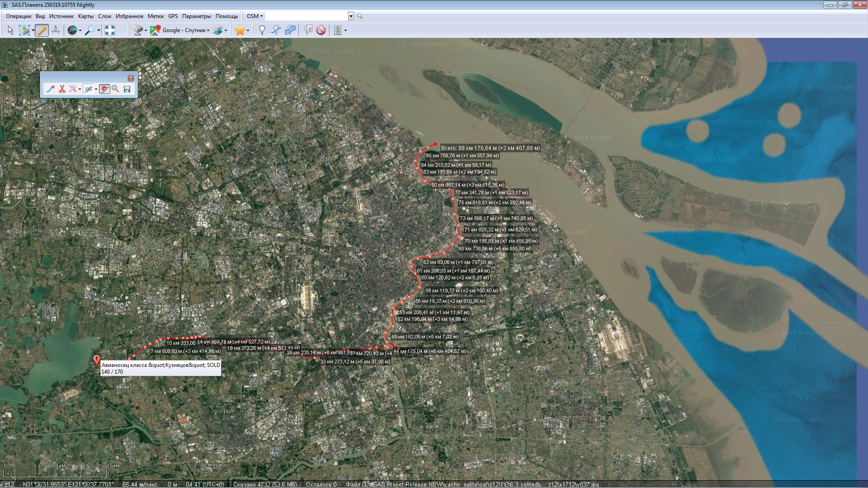Open Google - Спутник map source dropdown
This screenshot has height=488, width=868.
pos(185,30)
